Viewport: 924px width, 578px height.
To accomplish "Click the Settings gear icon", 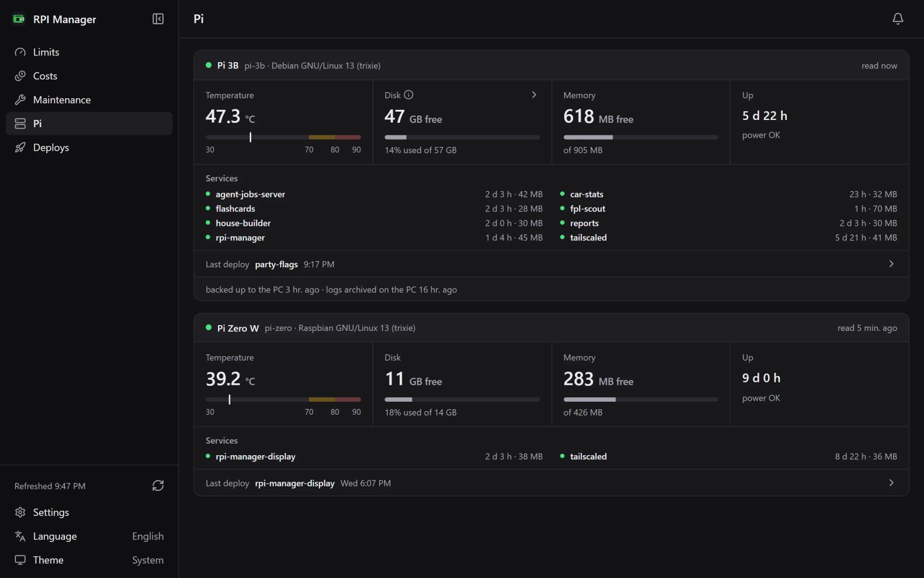I will coord(20,512).
